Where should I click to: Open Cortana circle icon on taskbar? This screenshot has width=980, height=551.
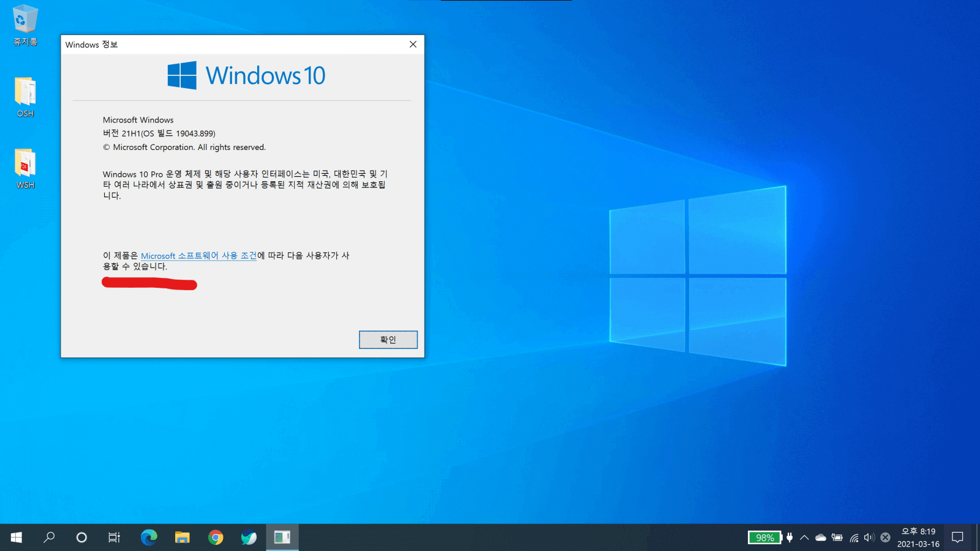(x=81, y=538)
